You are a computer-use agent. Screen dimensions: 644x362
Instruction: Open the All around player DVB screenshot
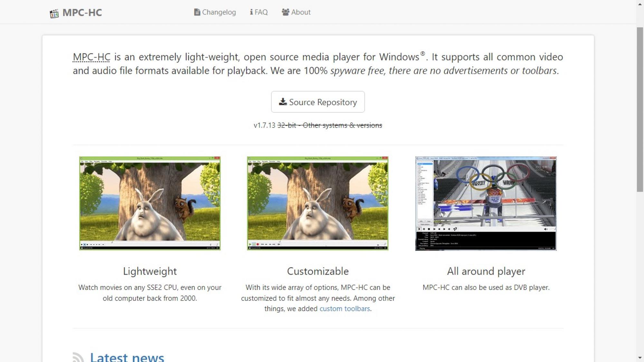coord(486,204)
